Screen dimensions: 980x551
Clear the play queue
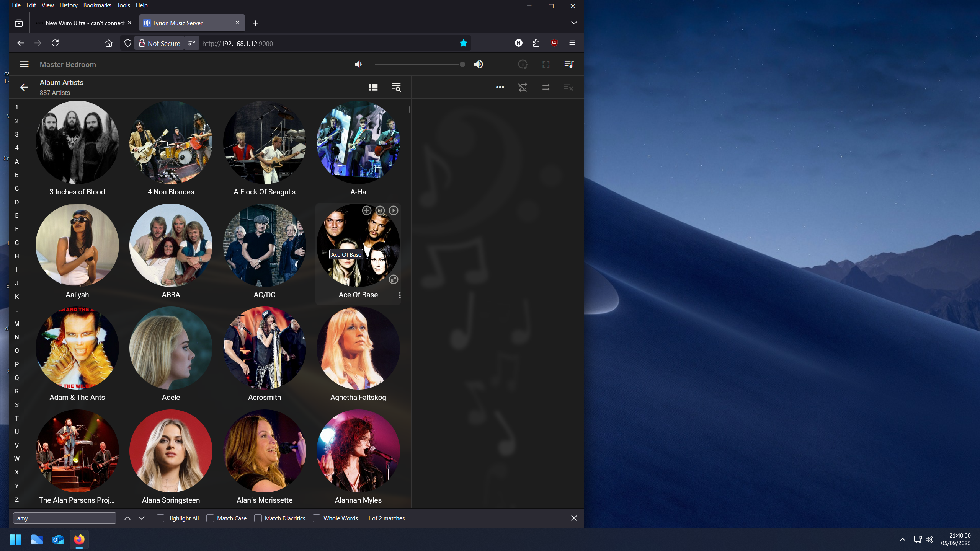(568, 88)
